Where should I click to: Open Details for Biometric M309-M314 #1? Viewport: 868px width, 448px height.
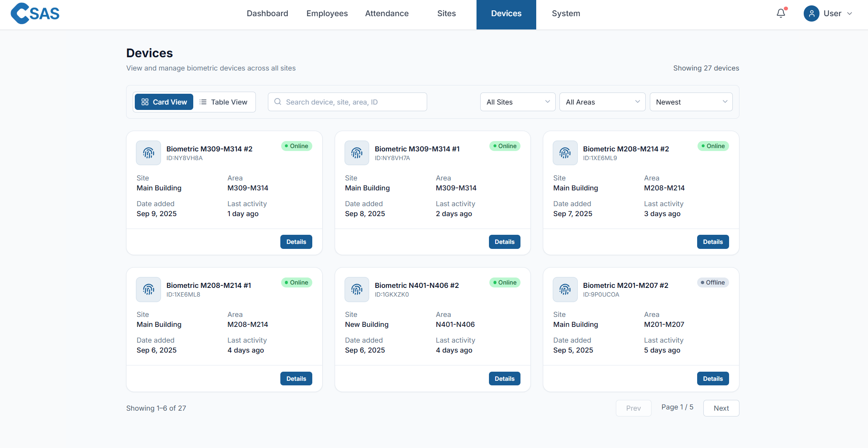tap(504, 242)
